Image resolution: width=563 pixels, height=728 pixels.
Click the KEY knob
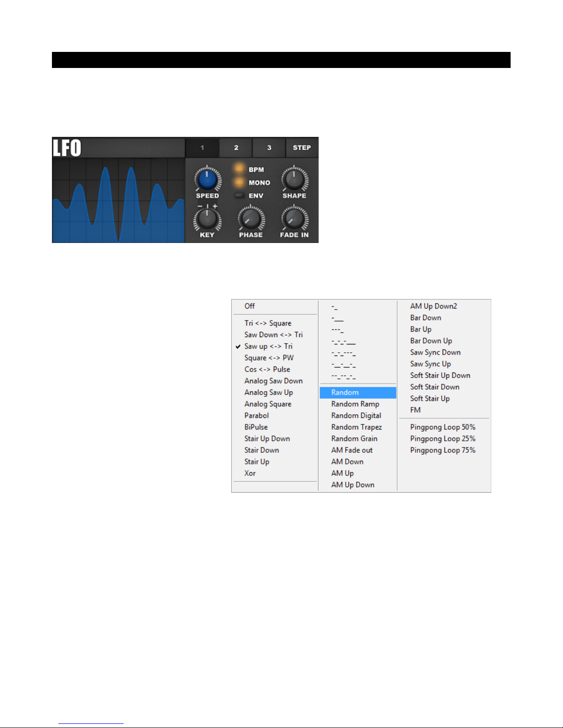[x=207, y=219]
